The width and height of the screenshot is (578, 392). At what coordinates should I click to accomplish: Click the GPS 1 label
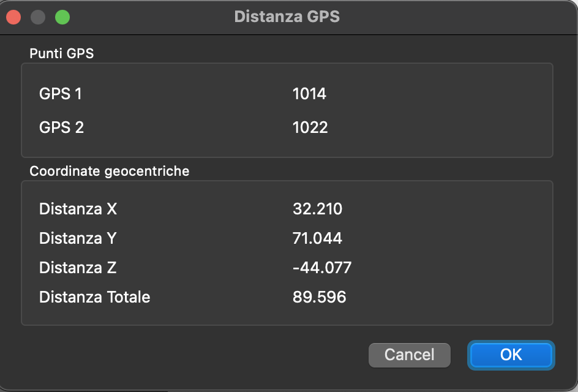tap(61, 94)
